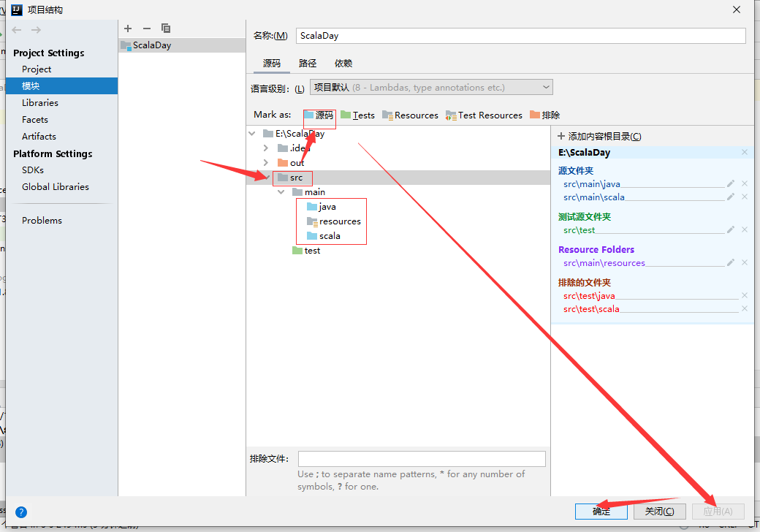Unmark src\test test source folder
The width and height of the screenshot is (760, 532).
coord(745,229)
